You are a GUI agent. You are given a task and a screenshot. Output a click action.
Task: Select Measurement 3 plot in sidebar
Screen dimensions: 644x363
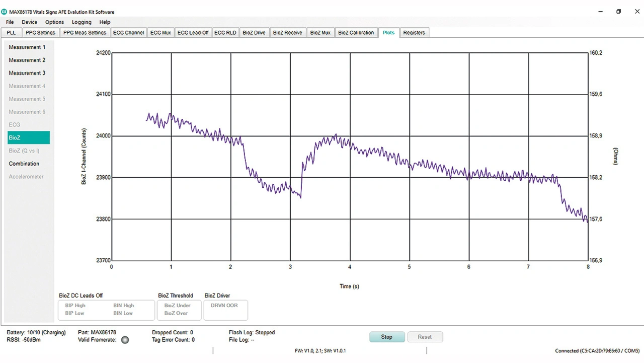click(x=27, y=73)
